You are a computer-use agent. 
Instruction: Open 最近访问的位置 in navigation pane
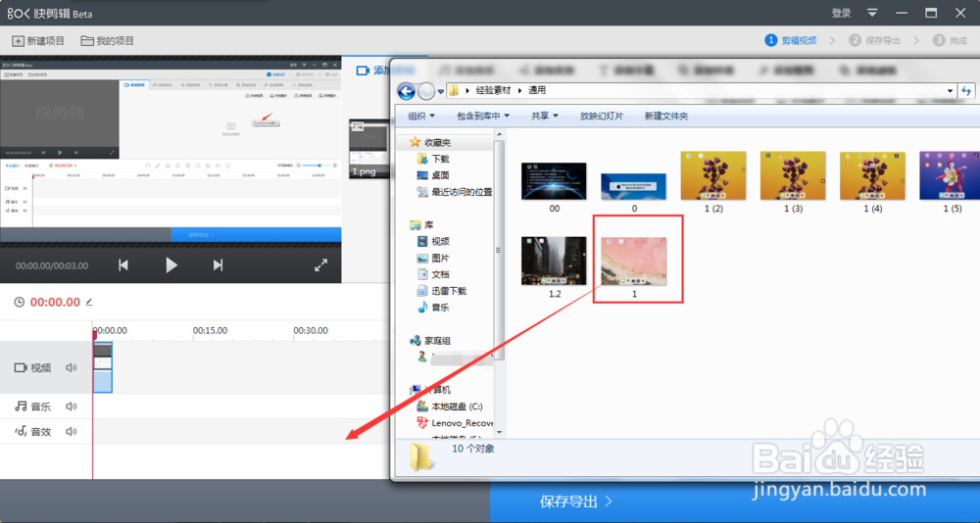coord(455,193)
